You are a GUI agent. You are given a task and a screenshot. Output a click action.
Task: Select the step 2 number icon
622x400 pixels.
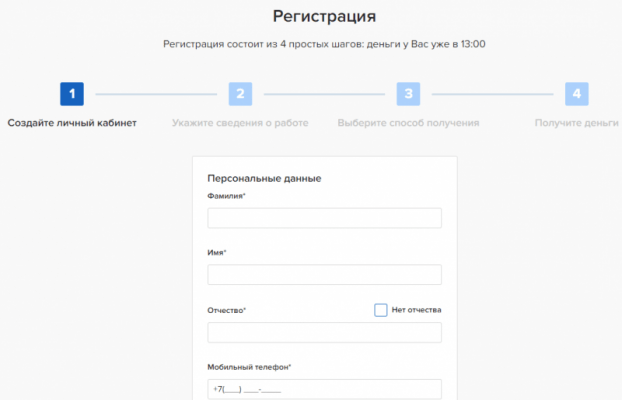tap(240, 94)
